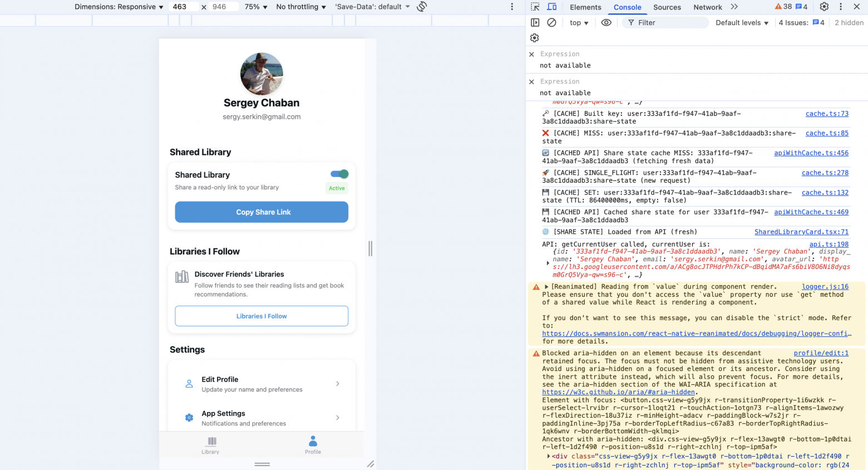Open console settings gear icon
Screen dimensions: 868x470
535,38
